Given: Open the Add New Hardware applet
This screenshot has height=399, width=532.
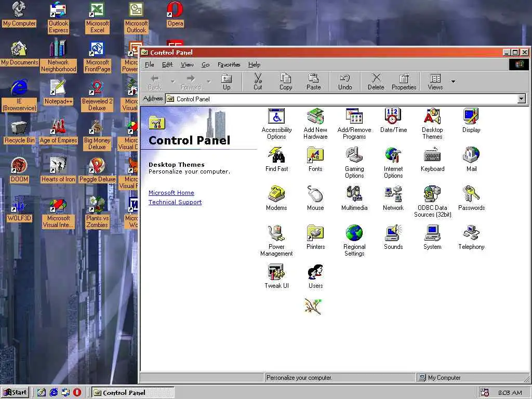Looking at the screenshot, I should pos(315,124).
